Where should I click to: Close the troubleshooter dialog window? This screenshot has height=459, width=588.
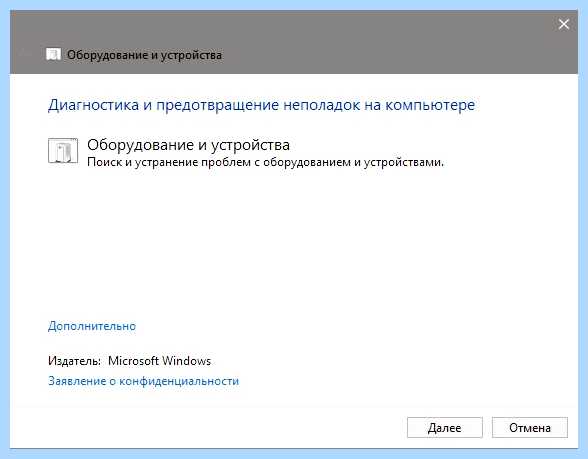[x=564, y=24]
